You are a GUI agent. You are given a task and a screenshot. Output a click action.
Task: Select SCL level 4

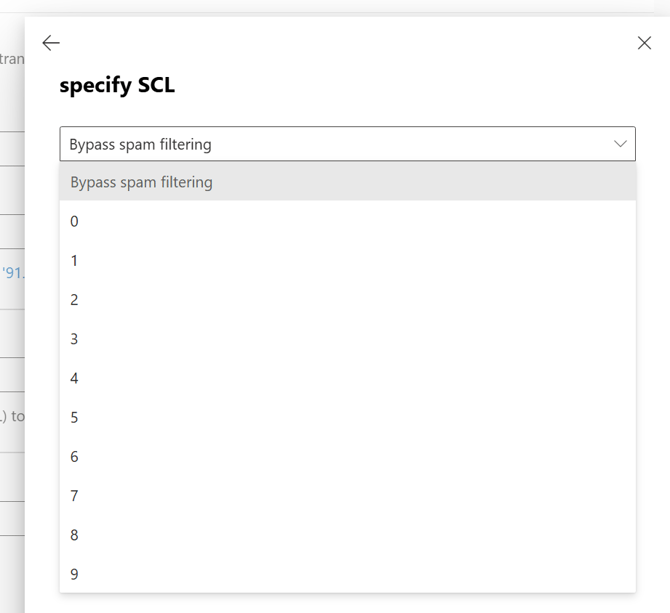tap(74, 378)
